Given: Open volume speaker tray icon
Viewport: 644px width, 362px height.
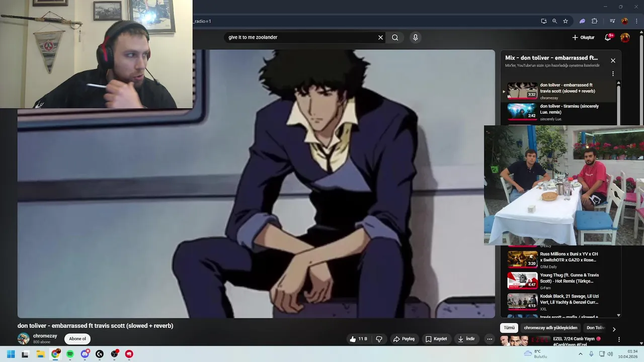Looking at the screenshot, I should (x=610, y=354).
